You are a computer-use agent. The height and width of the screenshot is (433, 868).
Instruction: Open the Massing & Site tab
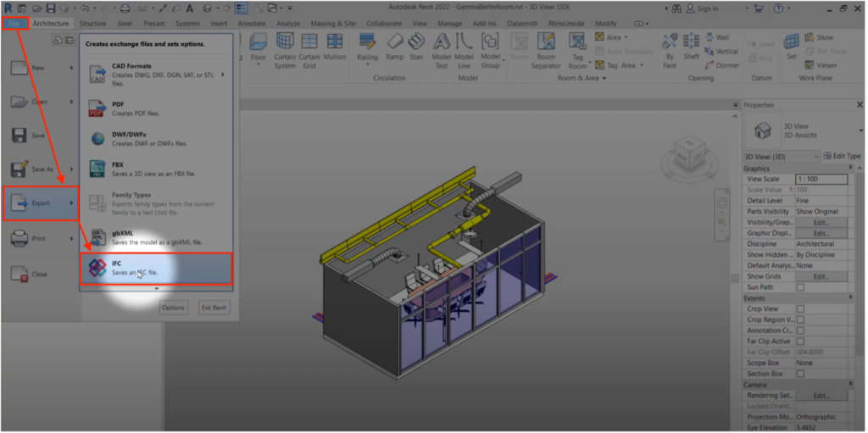[332, 23]
